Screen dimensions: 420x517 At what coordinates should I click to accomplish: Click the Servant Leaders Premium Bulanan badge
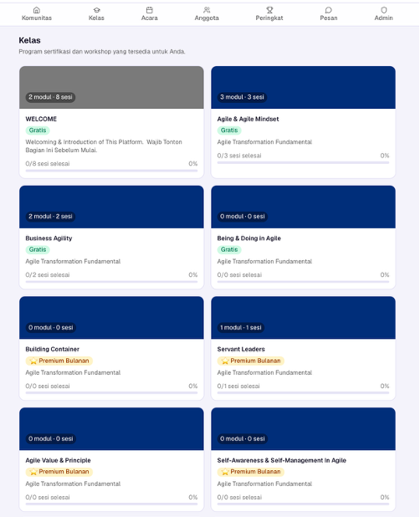pos(250,361)
